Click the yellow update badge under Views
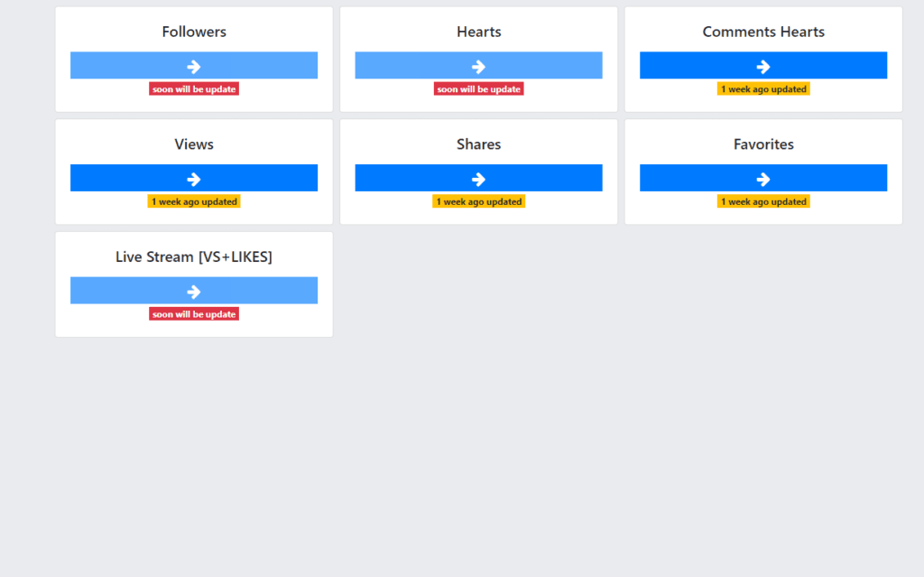Viewport: 924px width, 577px height. [194, 202]
